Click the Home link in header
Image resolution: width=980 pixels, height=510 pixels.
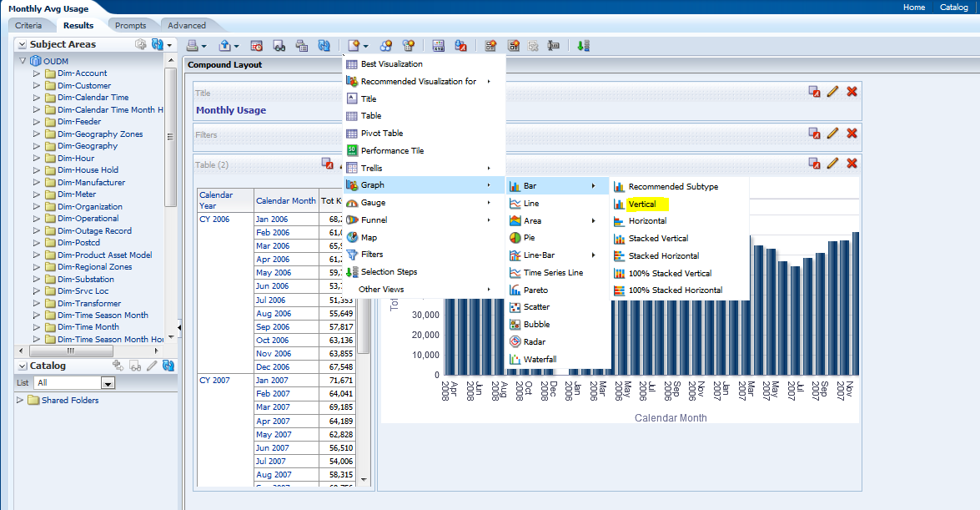pyautogui.click(x=914, y=8)
